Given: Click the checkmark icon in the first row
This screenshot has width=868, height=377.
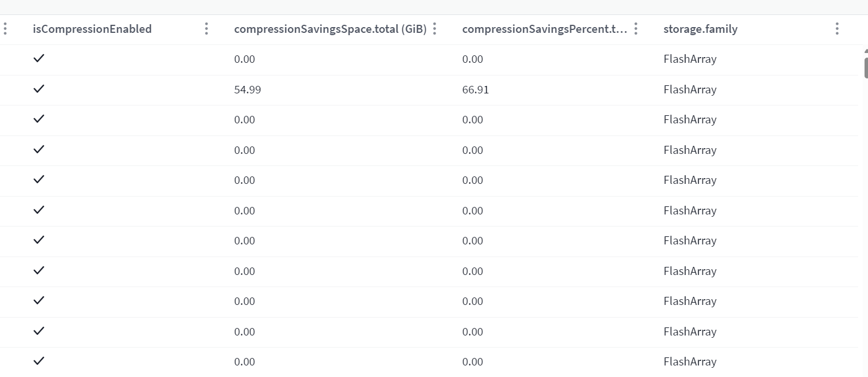Looking at the screenshot, I should click(39, 58).
